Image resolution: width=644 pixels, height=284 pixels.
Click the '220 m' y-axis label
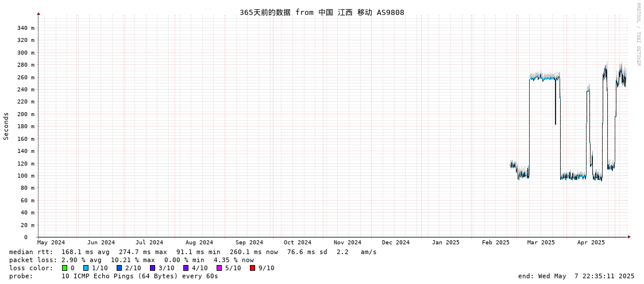(25, 102)
